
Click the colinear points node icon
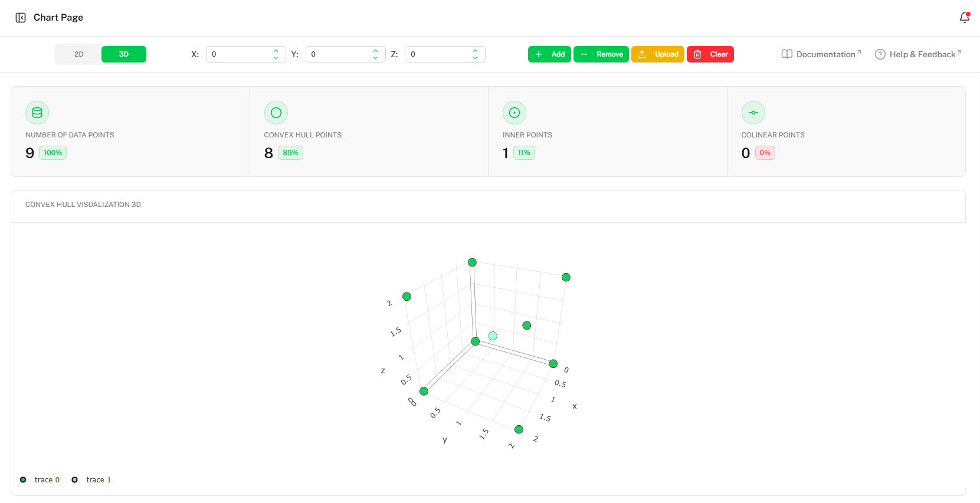[x=753, y=113]
